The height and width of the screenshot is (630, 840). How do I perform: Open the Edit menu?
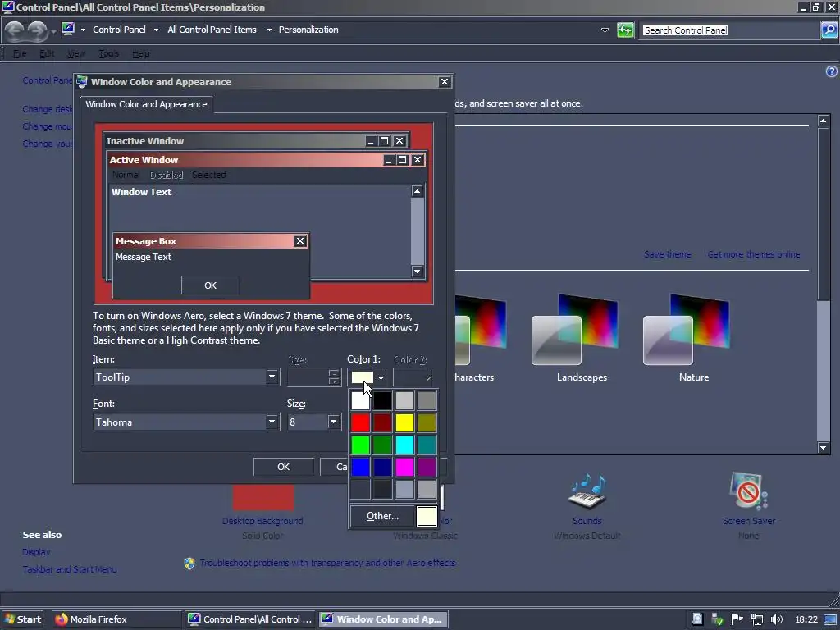[47, 53]
